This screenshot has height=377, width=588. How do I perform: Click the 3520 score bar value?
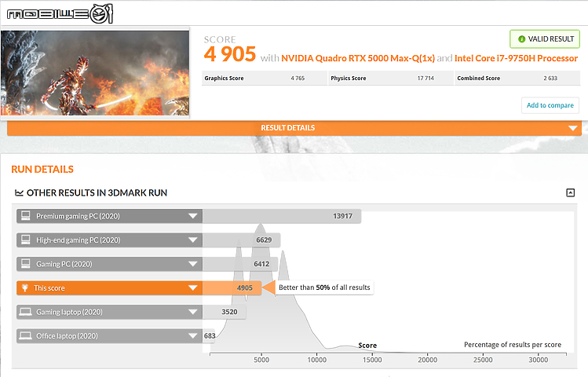229,312
